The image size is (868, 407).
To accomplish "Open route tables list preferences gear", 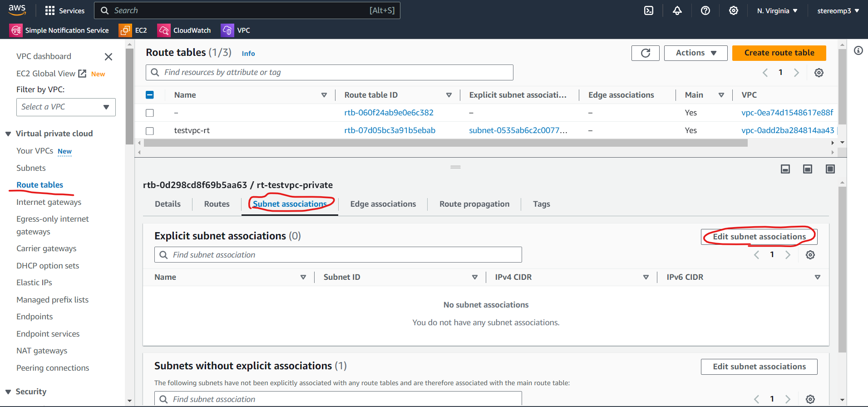I will (x=819, y=73).
